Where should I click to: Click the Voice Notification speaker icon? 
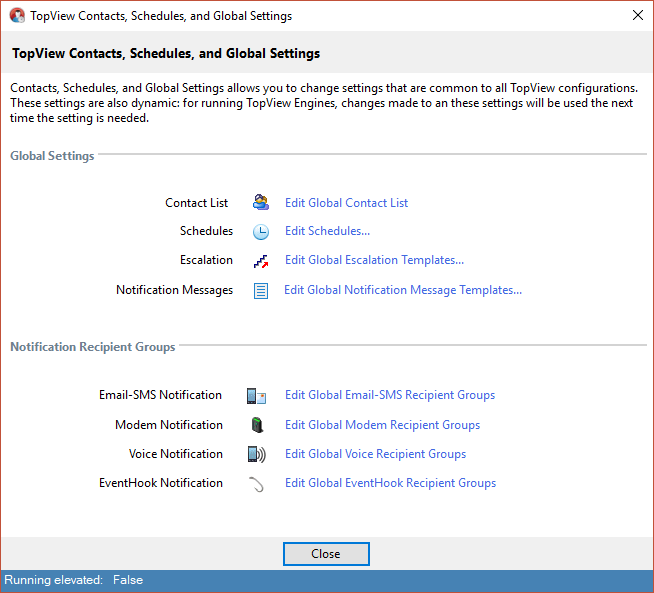[257, 454]
